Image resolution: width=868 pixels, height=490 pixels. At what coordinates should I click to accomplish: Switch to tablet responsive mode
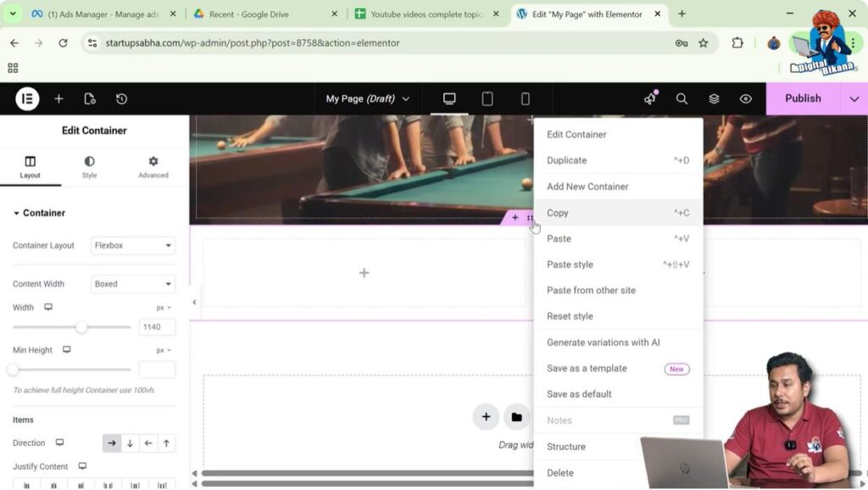(x=487, y=98)
